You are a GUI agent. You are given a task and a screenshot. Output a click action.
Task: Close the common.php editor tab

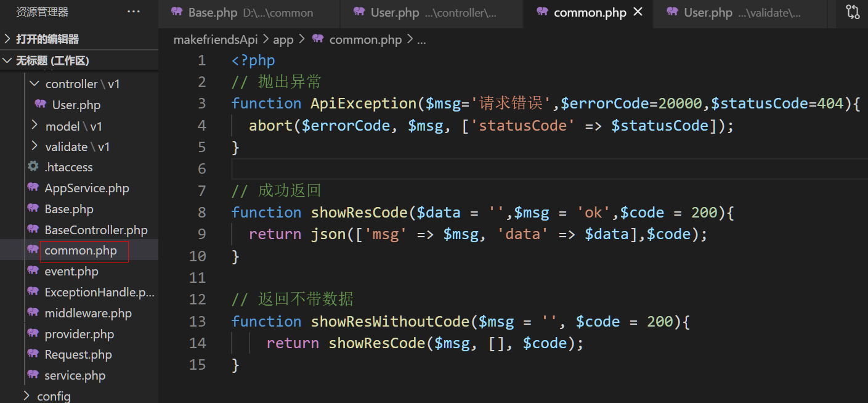pos(638,12)
